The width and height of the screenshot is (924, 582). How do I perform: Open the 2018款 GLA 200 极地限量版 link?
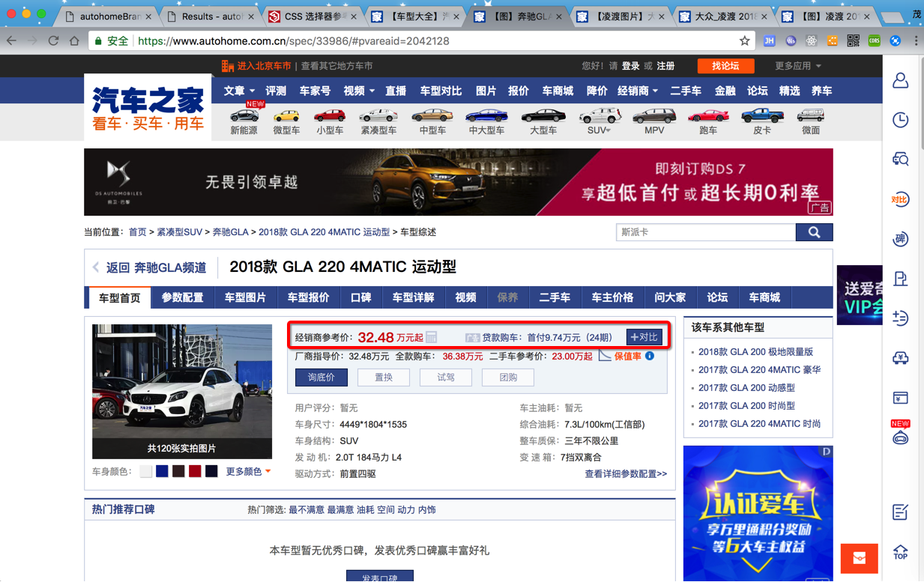click(755, 351)
